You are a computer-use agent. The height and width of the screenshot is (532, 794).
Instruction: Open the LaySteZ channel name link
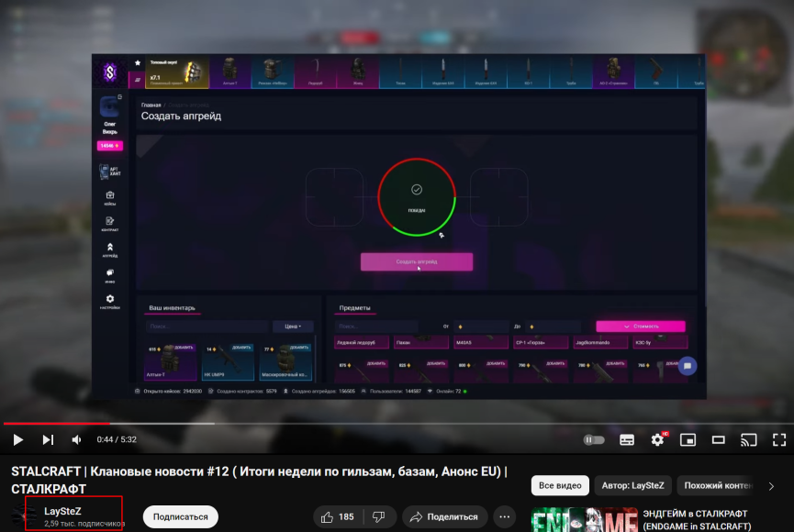tap(62, 511)
